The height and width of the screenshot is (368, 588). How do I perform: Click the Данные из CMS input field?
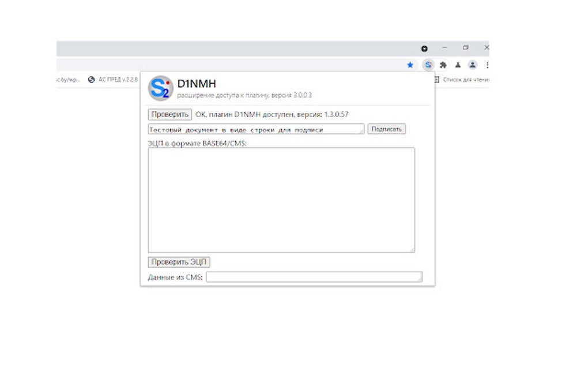(x=314, y=277)
